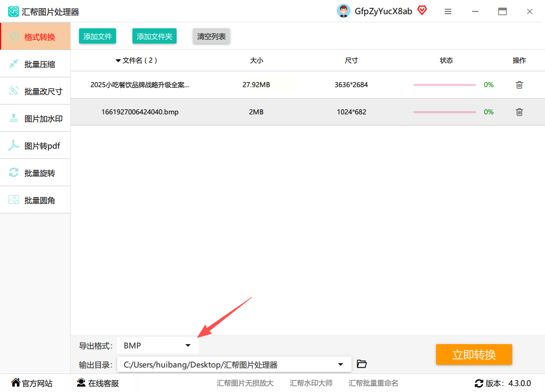
Task: Delete the 2025小吃餐饮 file row via trash icon
Action: [519, 85]
